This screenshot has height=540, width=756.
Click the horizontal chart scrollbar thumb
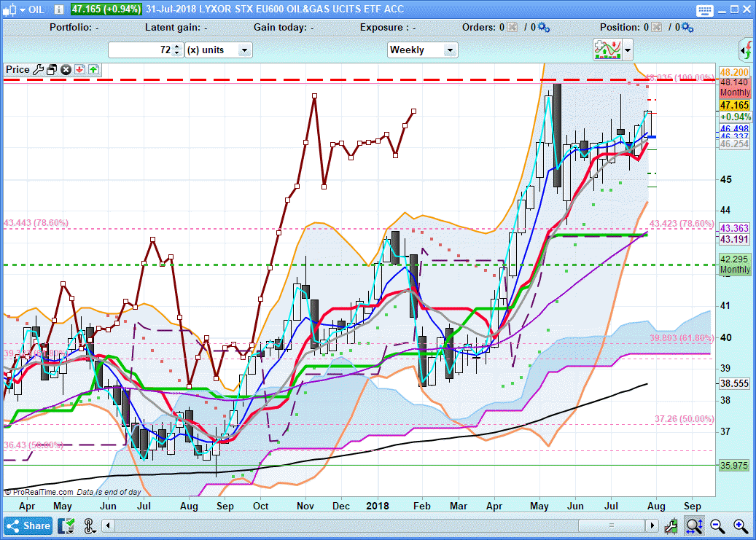point(611,525)
